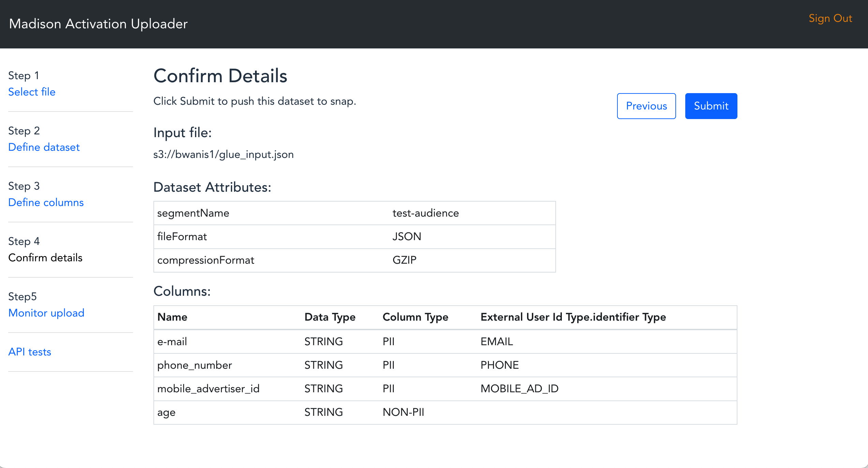Go to Define dataset step

coord(44,147)
